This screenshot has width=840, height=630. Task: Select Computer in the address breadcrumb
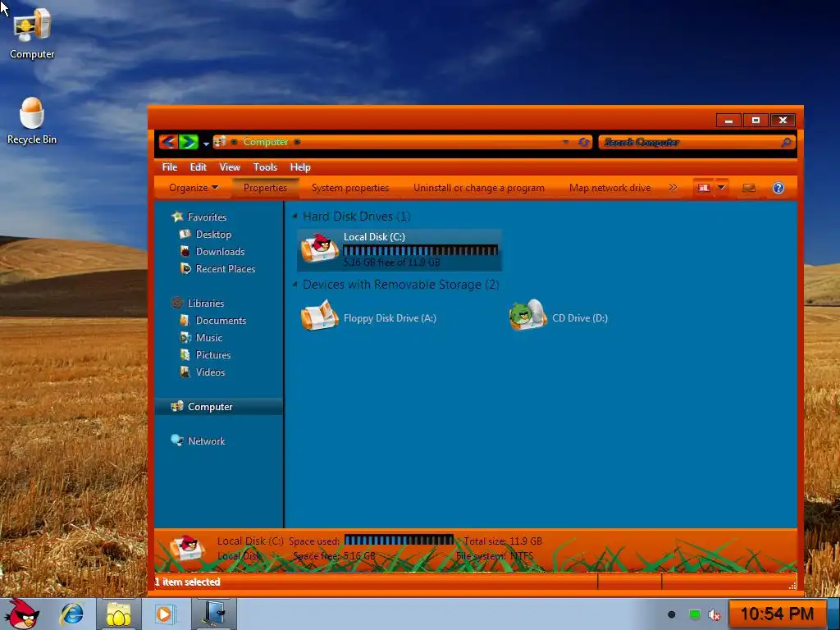coord(265,141)
